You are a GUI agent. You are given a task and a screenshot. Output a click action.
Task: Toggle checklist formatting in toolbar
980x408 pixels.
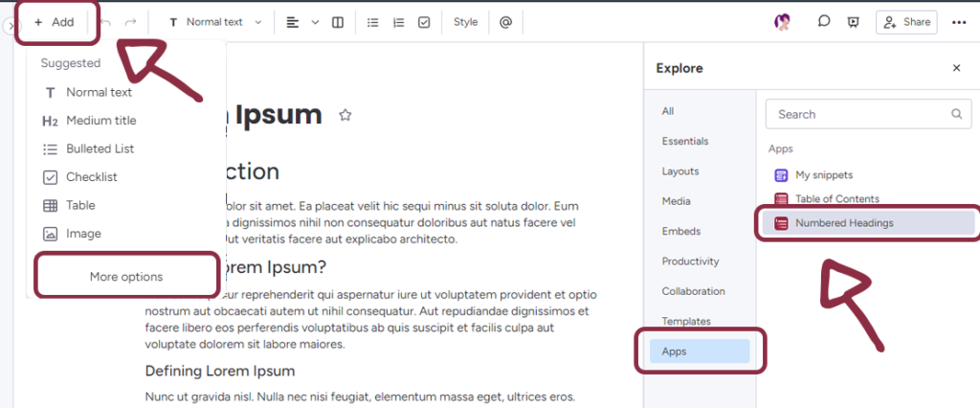pyautogui.click(x=424, y=22)
